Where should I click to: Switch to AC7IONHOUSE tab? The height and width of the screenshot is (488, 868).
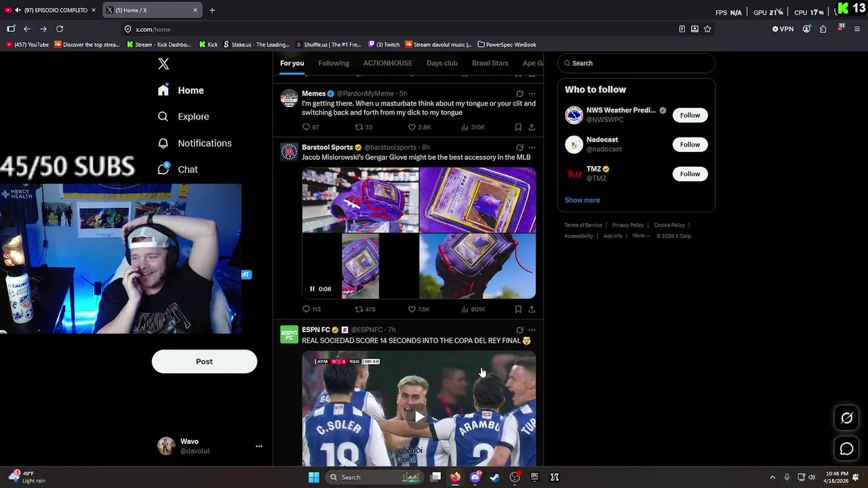coord(387,63)
